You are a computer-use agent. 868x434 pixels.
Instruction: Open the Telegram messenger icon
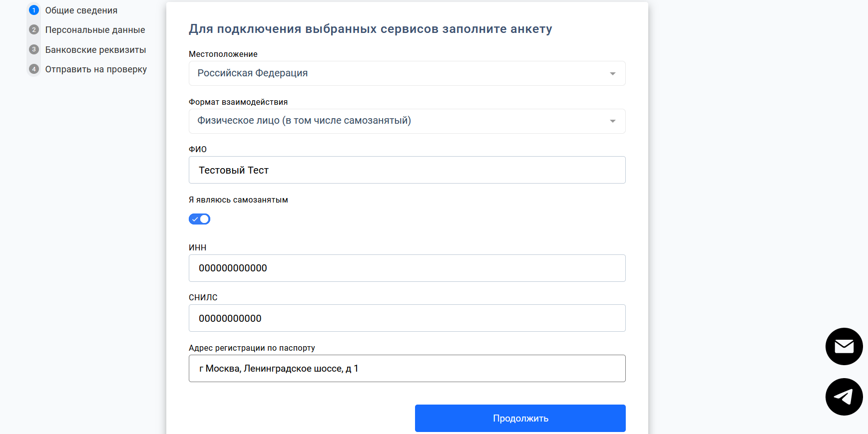[x=844, y=397]
